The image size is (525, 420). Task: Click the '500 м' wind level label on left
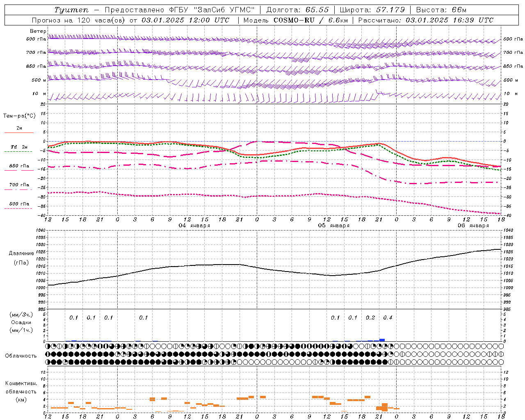[x=39, y=80]
